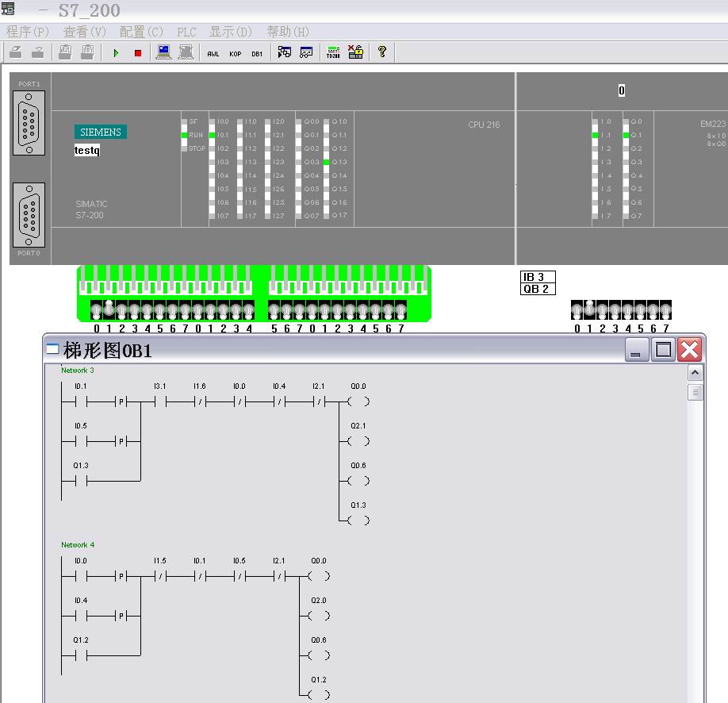This screenshot has height=703, width=728.
Task: Click the ladder window scroll-up arrow
Action: click(x=695, y=373)
